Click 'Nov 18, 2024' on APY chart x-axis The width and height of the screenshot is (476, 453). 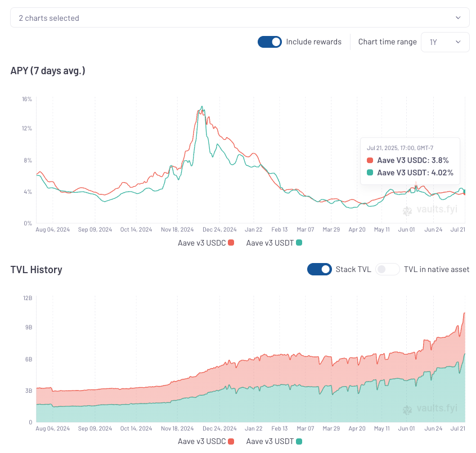point(177,229)
